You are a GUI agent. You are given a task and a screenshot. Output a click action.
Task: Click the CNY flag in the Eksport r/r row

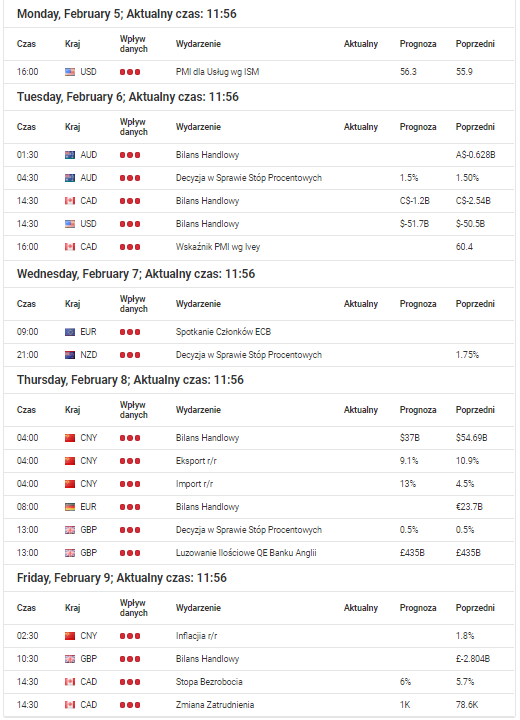tap(70, 461)
